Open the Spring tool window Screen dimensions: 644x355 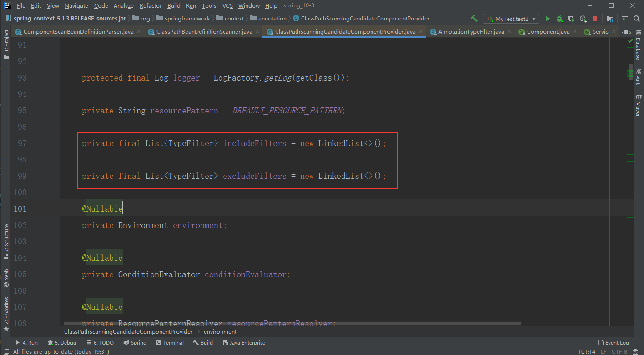click(x=135, y=343)
